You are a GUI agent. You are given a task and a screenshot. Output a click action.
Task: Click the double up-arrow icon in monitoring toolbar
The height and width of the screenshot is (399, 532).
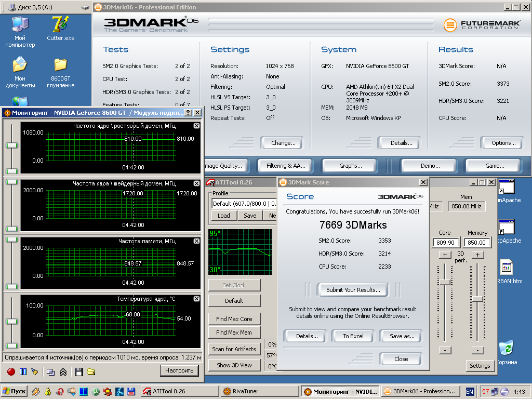click(63, 372)
